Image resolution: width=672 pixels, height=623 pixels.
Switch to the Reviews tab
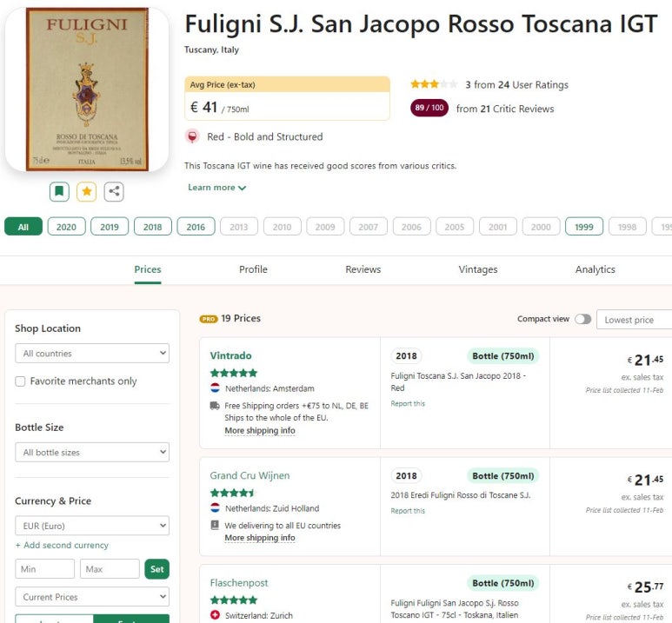pyautogui.click(x=363, y=269)
